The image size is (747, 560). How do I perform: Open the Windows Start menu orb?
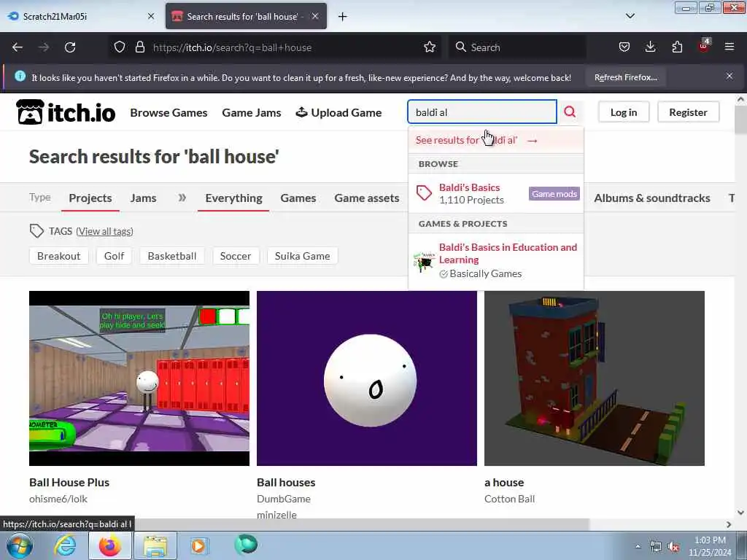pos(19,545)
